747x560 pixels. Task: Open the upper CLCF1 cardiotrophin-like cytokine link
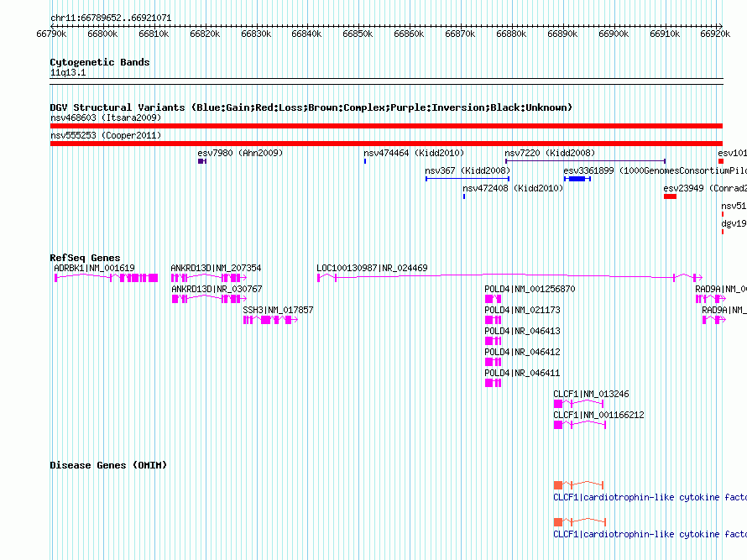pos(650,498)
